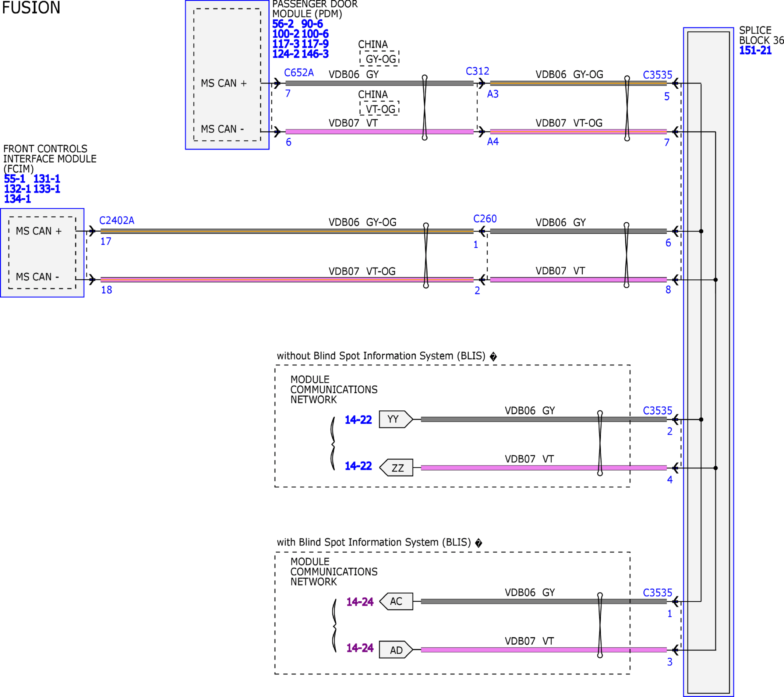The image size is (784, 697).
Task: Click MODULE COMMUNICATIONS NETWORK label above YY
Action: 334,390
